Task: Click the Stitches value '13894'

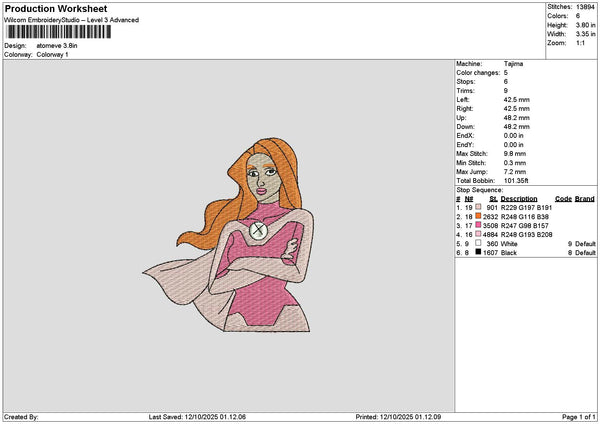Action: coord(585,7)
